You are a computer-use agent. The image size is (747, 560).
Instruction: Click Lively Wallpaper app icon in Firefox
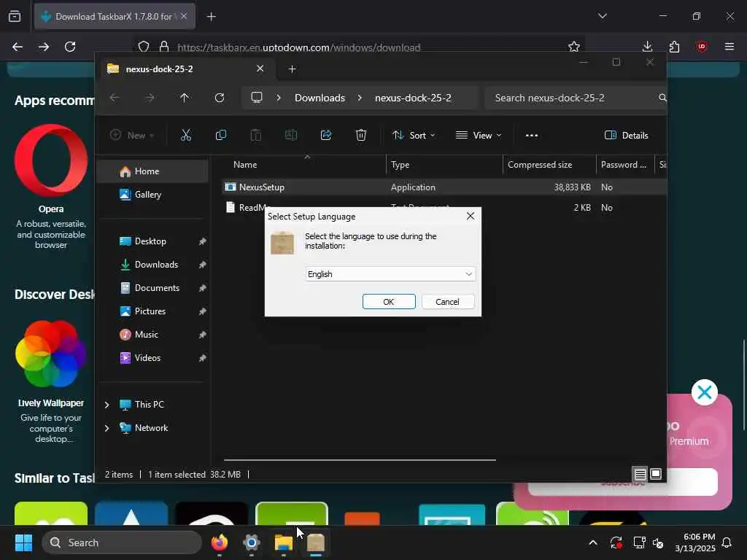pos(51,354)
